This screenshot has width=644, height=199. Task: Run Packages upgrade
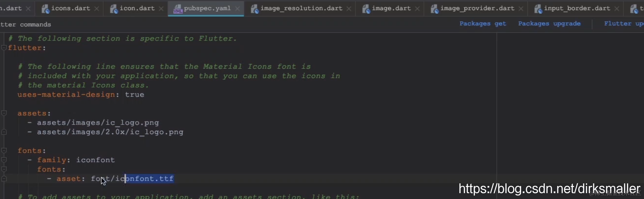tap(549, 24)
